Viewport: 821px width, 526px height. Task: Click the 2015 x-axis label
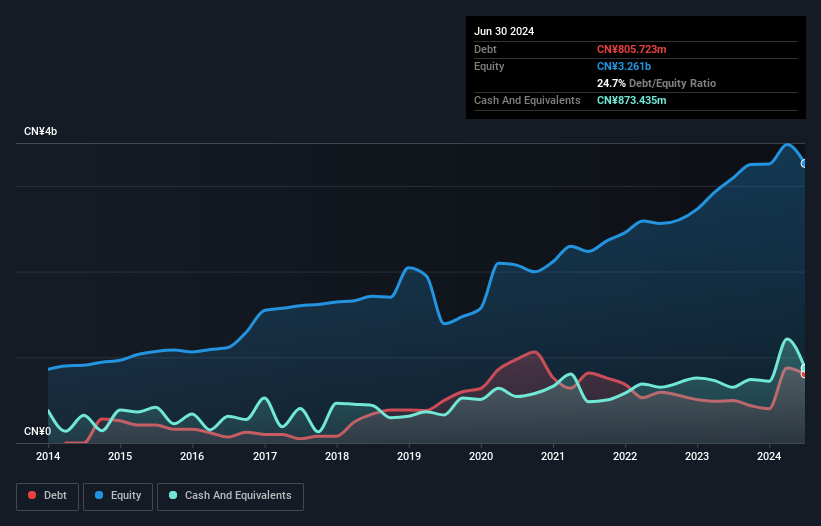(120, 456)
